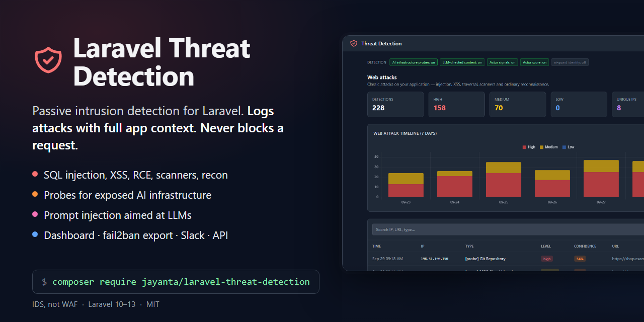Sort table by the TIME column header
644x322 pixels.
click(377, 247)
